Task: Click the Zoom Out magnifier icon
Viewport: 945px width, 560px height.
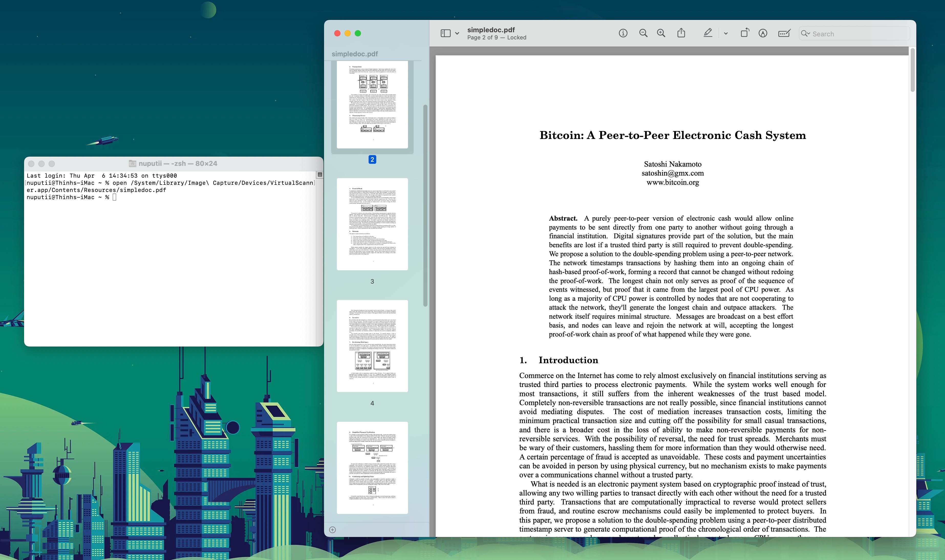Action: click(x=643, y=33)
